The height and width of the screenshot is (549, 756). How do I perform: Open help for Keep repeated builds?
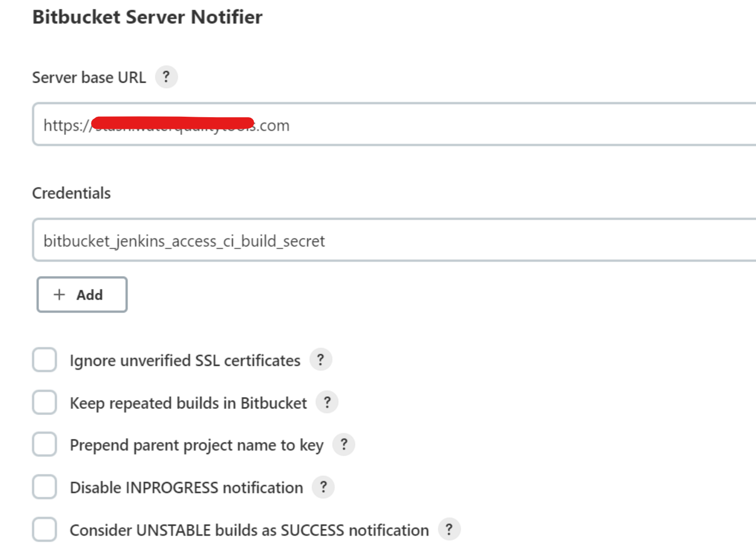coord(327,402)
